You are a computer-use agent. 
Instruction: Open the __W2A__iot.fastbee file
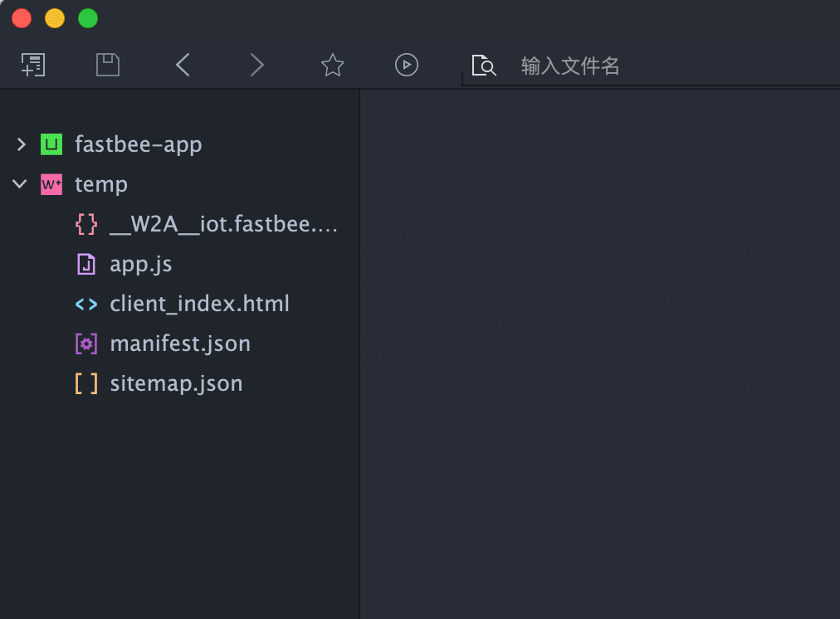click(223, 224)
